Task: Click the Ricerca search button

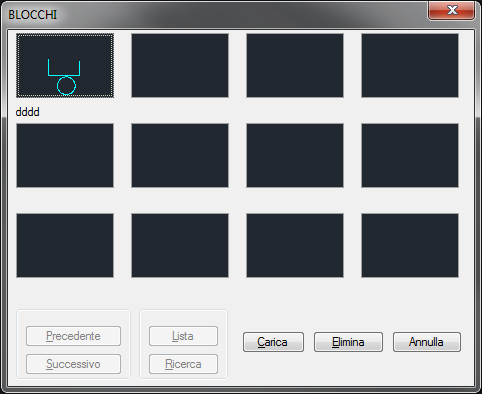Action: (183, 364)
